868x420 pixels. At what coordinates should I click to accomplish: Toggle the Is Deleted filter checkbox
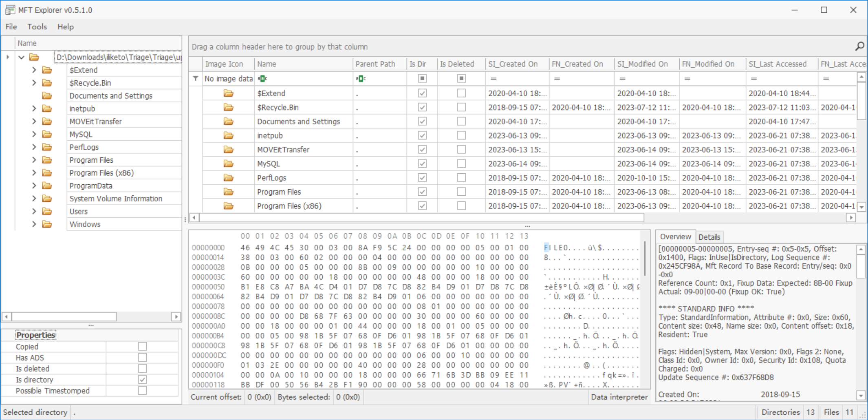tap(461, 78)
